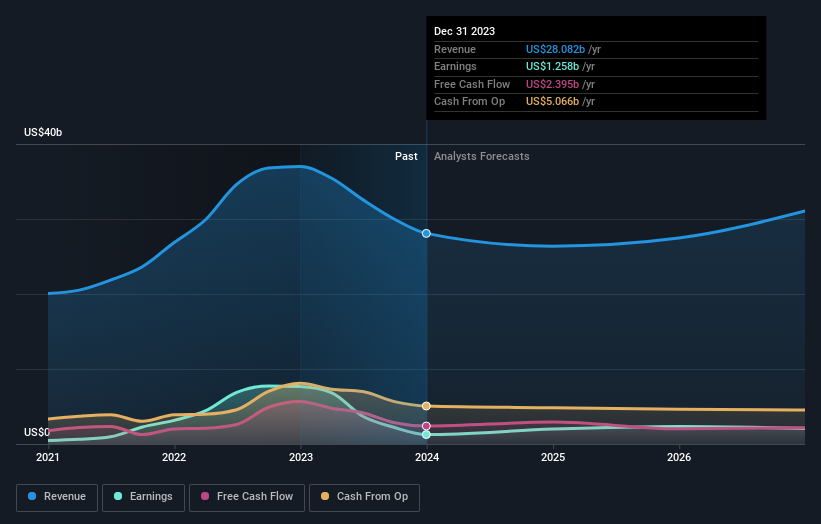The image size is (821, 524).
Task: Click the Cash From Op label in tooltip
Action: (x=470, y=102)
